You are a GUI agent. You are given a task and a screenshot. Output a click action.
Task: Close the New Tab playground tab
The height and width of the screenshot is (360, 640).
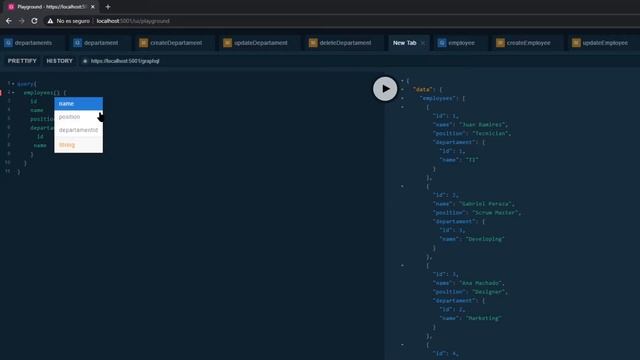tap(423, 43)
